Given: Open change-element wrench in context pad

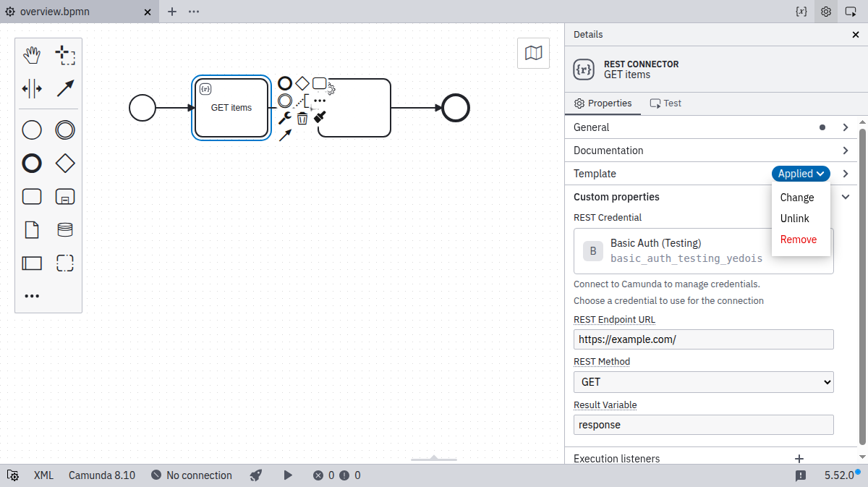Looking at the screenshot, I should 285,117.
